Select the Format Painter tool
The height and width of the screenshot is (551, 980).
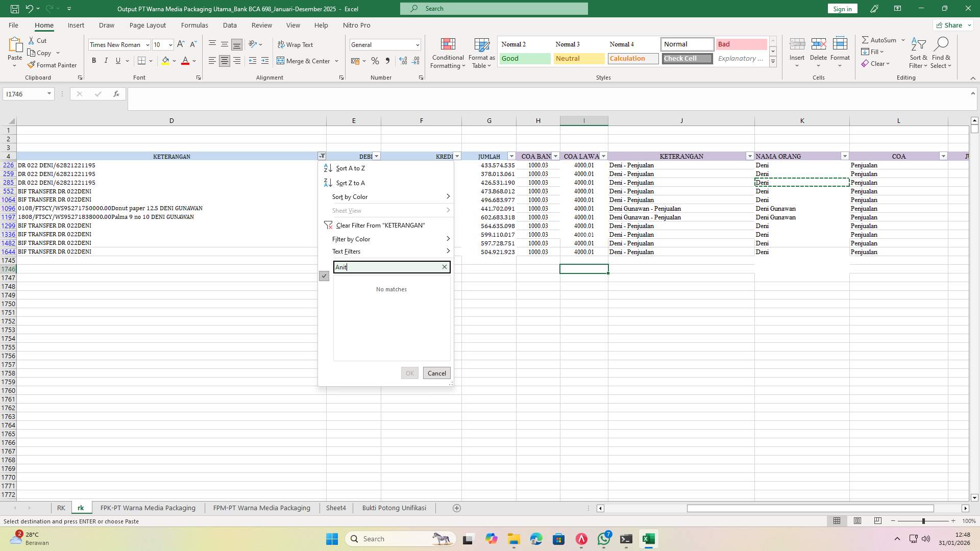pyautogui.click(x=53, y=65)
